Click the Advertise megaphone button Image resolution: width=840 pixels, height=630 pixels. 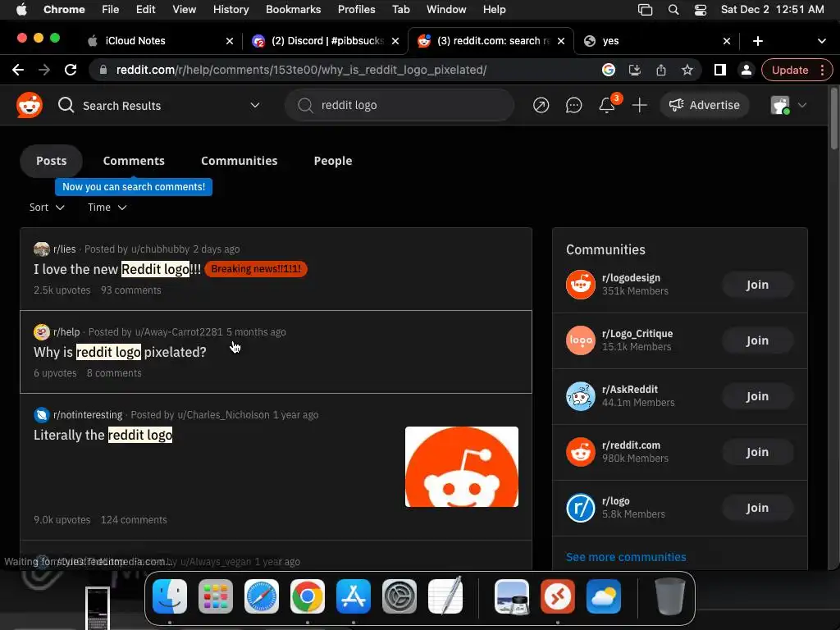point(705,105)
